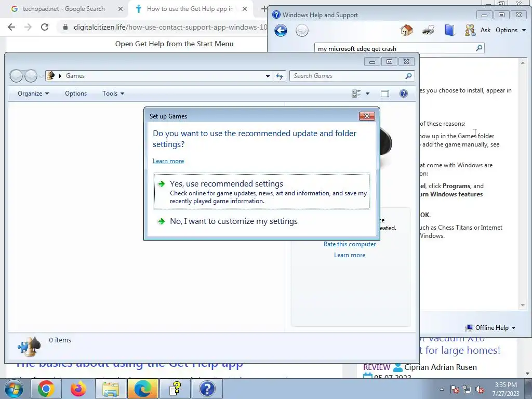Click the Help window scroll down arrow
This screenshot has width=532, height=399.
(523, 305)
